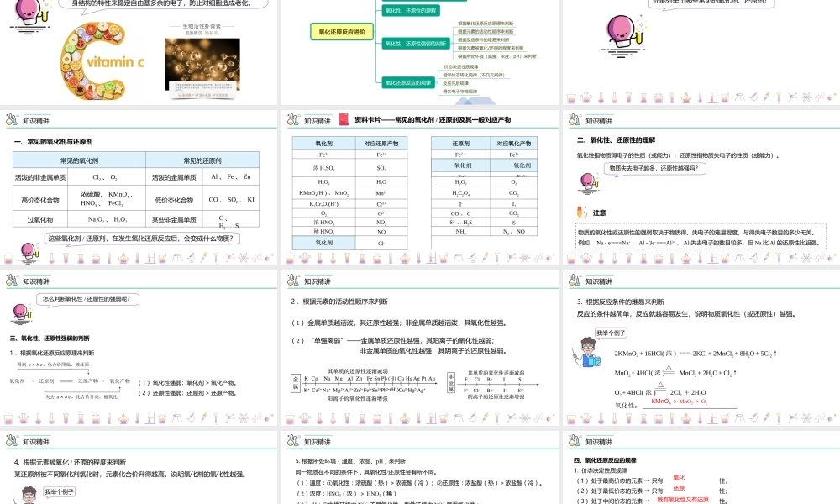
Task: Click the red book icon beside 资料卡片
Action: (344, 119)
